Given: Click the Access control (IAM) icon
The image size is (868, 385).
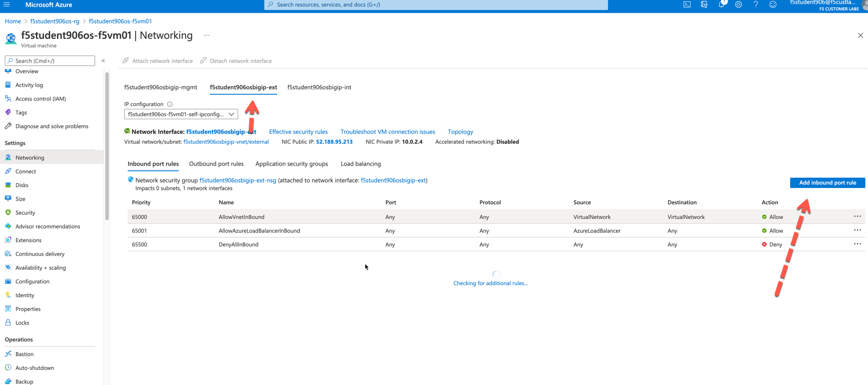Looking at the screenshot, I should pyautogui.click(x=8, y=99).
